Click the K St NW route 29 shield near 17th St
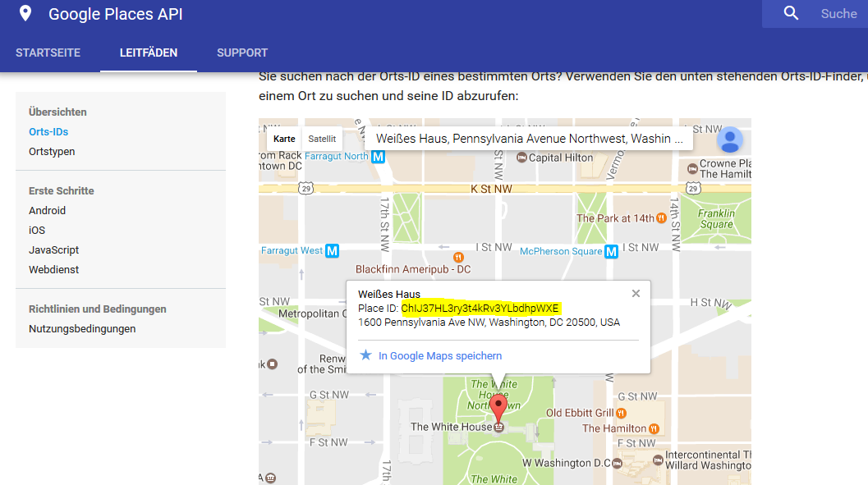The image size is (868, 485). [306, 189]
